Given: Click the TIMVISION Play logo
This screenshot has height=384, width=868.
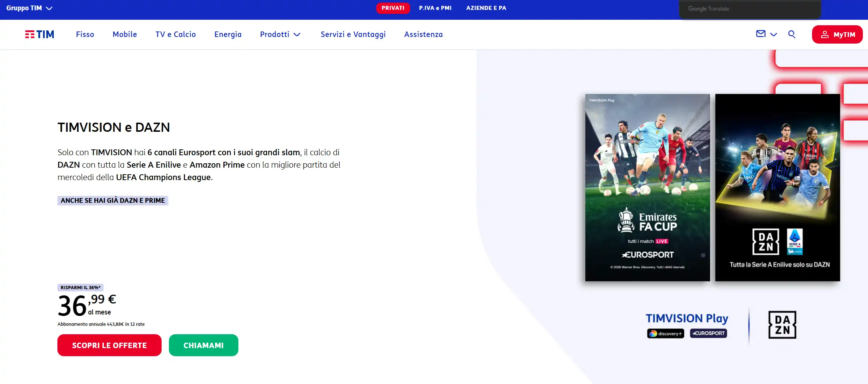Looking at the screenshot, I should [x=687, y=318].
